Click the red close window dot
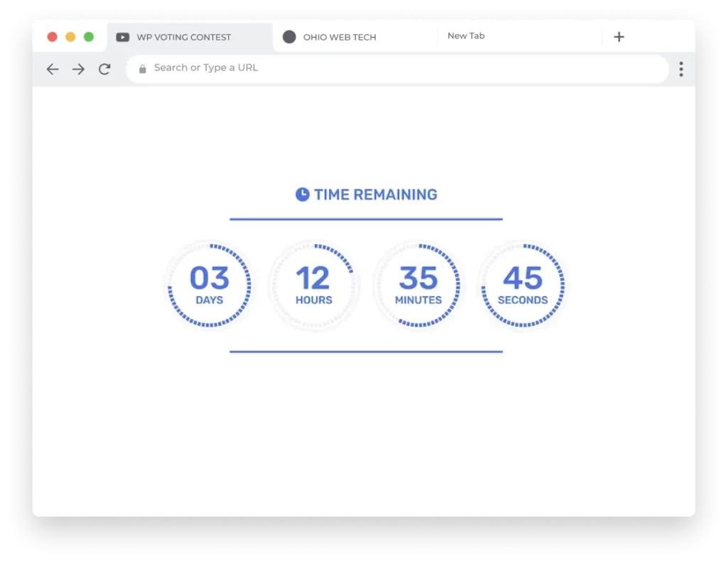728x562 pixels. coord(53,37)
